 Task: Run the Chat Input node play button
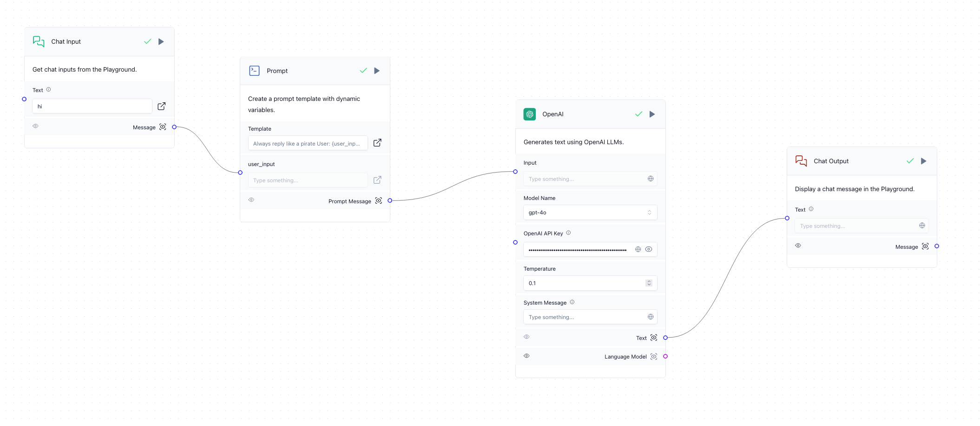coord(161,42)
